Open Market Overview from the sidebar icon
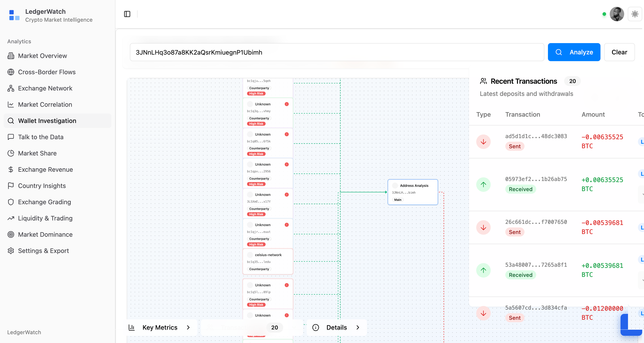The width and height of the screenshot is (644, 343). pyautogui.click(x=11, y=56)
